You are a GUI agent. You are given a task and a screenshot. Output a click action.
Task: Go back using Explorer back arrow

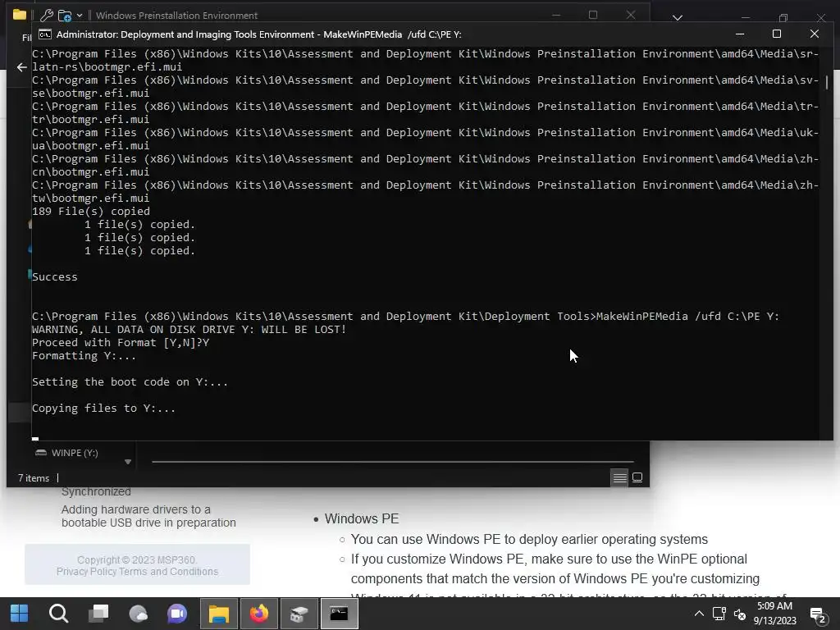(x=22, y=67)
